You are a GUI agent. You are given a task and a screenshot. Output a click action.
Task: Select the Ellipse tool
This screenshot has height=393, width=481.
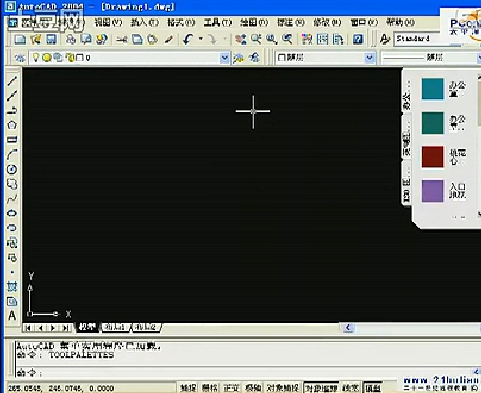point(12,213)
